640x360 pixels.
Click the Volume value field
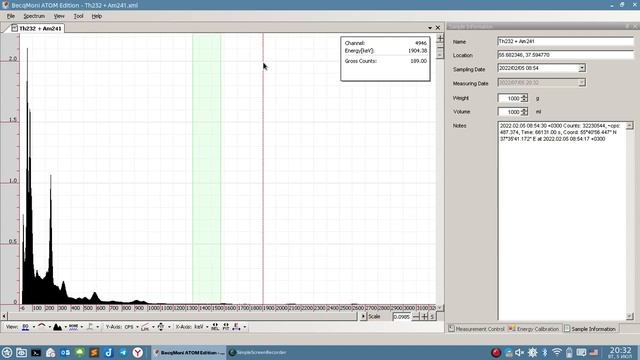point(509,112)
